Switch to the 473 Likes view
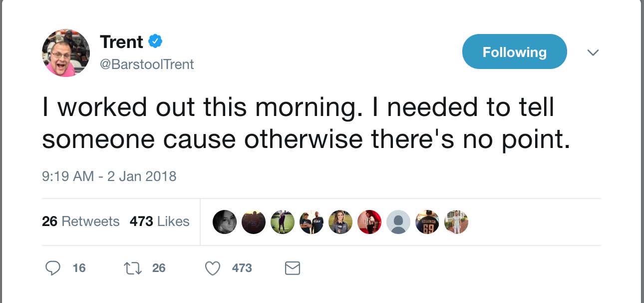 point(160,221)
